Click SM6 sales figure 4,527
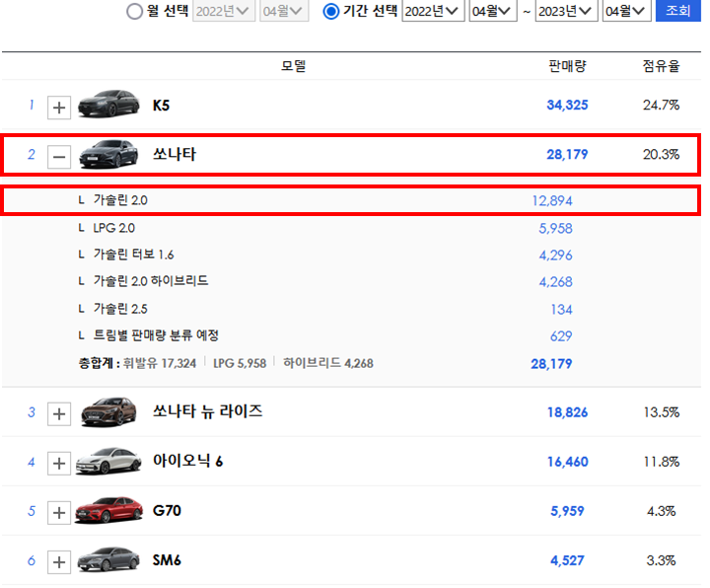 point(567,560)
